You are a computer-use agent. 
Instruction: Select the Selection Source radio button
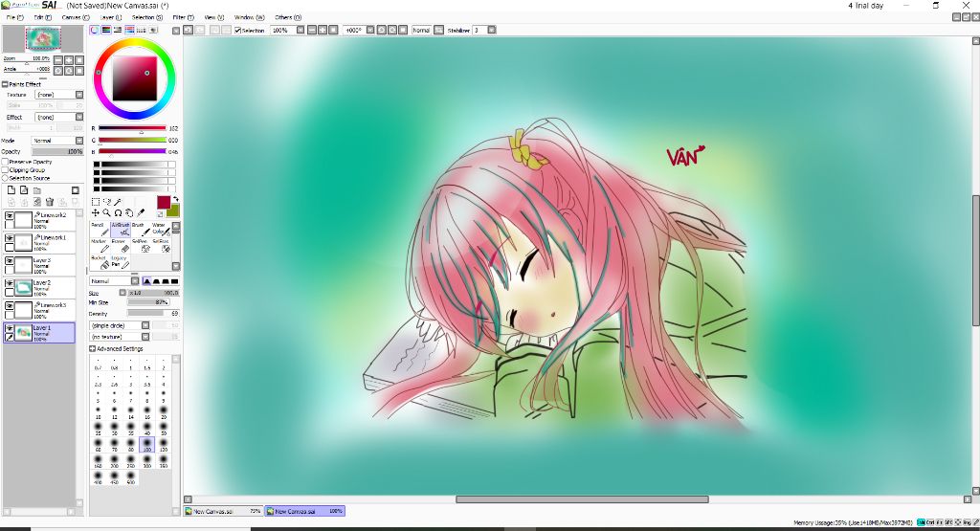click(5, 178)
